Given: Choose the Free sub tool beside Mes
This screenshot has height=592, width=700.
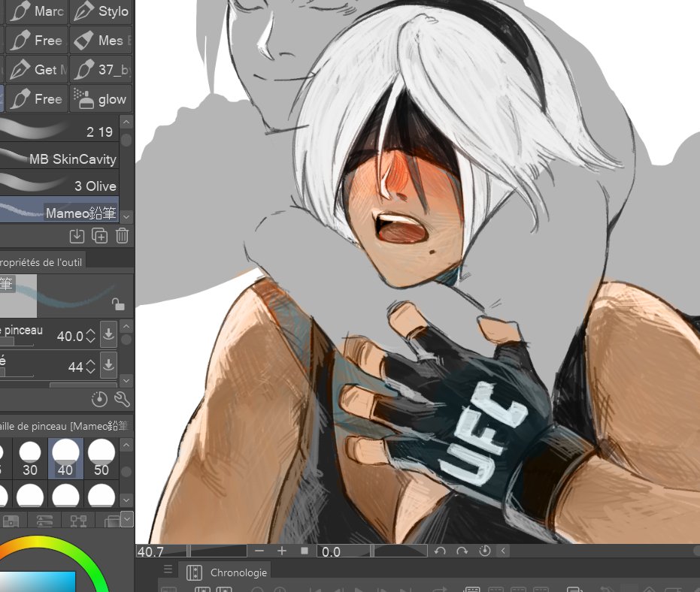Looking at the screenshot, I should coord(37,40).
